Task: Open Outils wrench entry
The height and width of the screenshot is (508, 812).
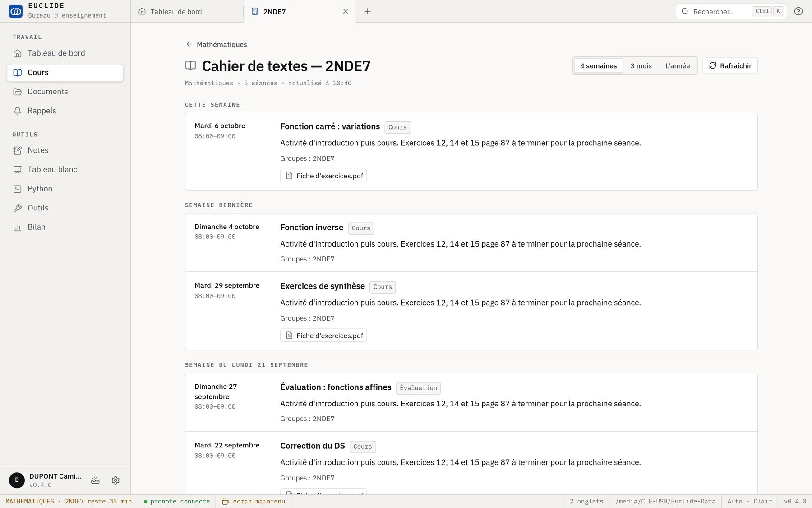Action: click(65, 208)
